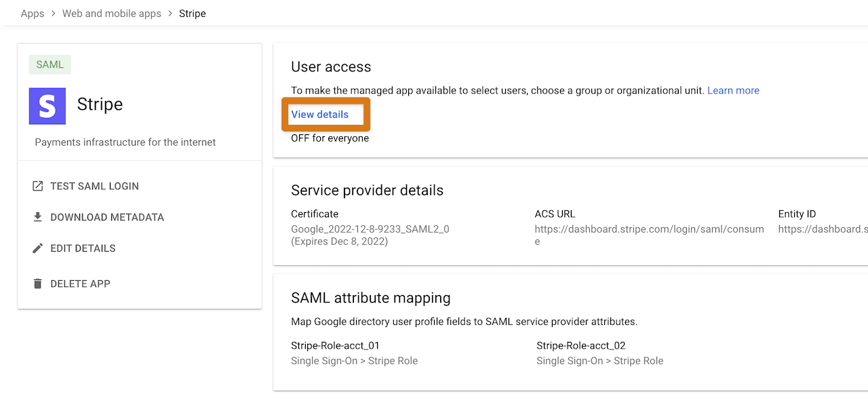868x409 pixels.
Task: Open View details under User access
Action: pyautogui.click(x=320, y=114)
